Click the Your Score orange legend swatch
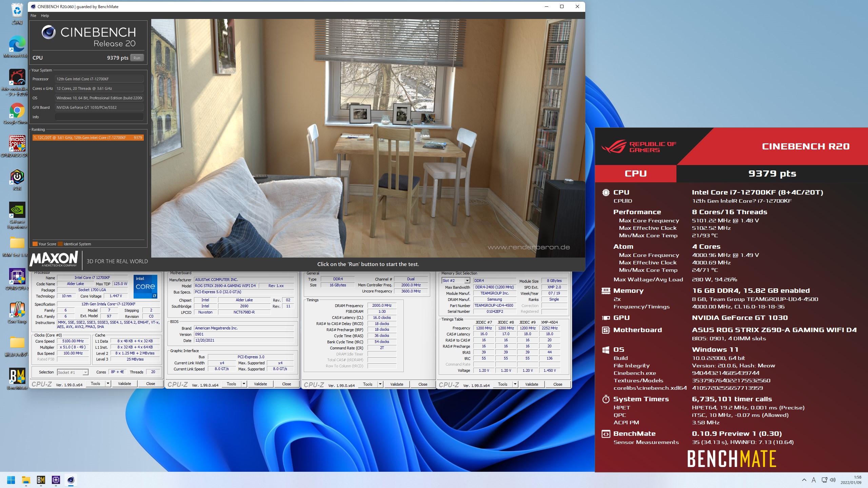 (x=35, y=244)
